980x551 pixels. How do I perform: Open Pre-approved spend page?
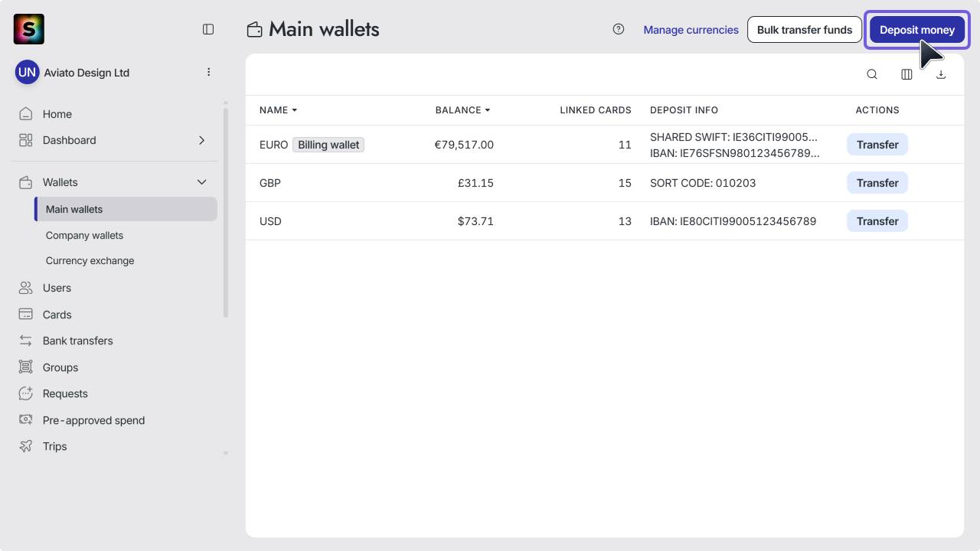(93, 420)
